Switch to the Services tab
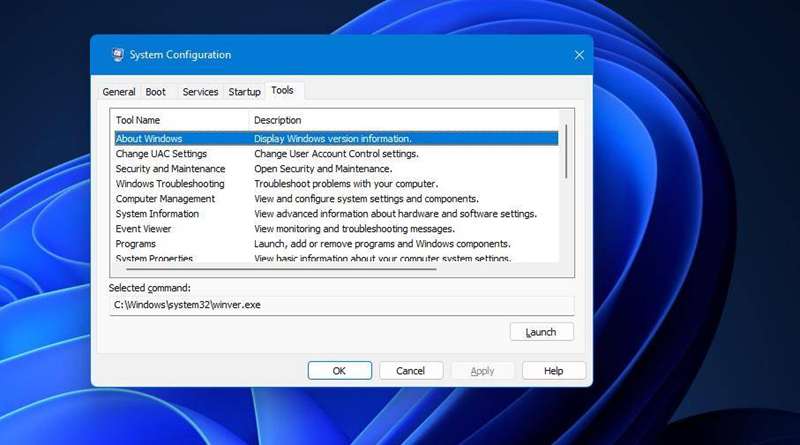Viewport: 800px width, 445px height. (x=200, y=92)
